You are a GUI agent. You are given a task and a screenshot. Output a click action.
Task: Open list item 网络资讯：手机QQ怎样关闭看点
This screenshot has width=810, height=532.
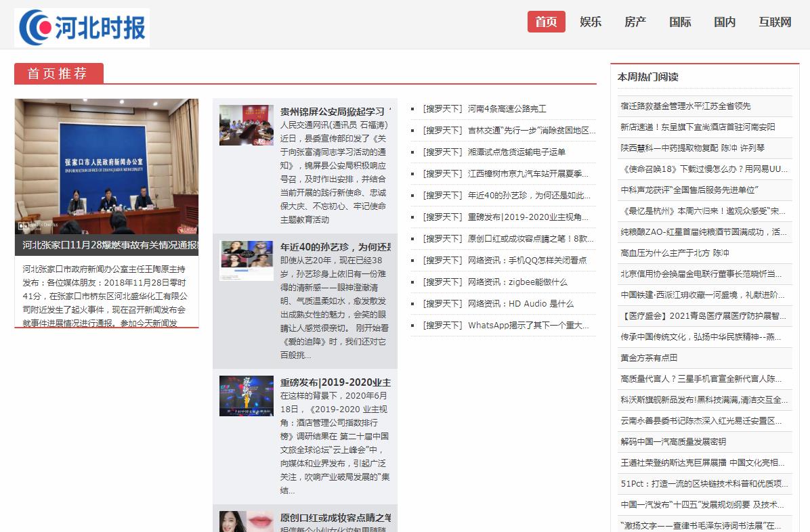(527, 261)
